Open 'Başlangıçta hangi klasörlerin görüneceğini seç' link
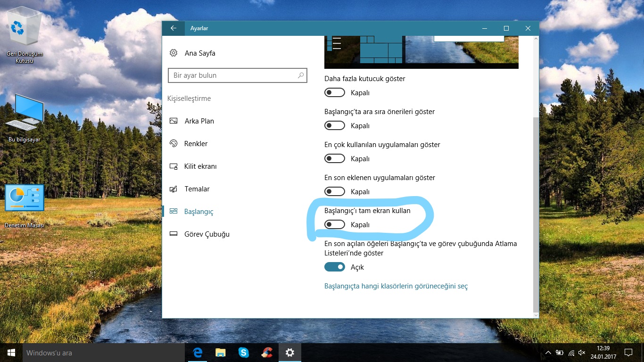 click(x=396, y=286)
